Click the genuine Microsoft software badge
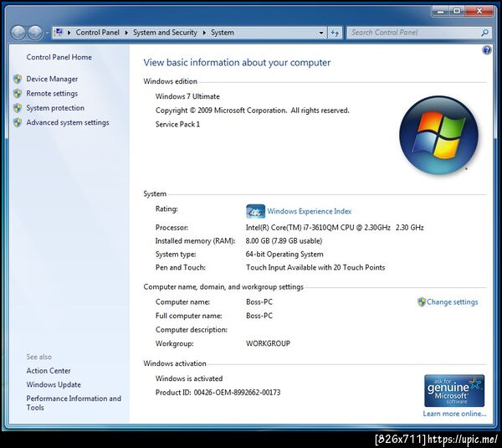This screenshot has height=448, width=502. coord(454,390)
